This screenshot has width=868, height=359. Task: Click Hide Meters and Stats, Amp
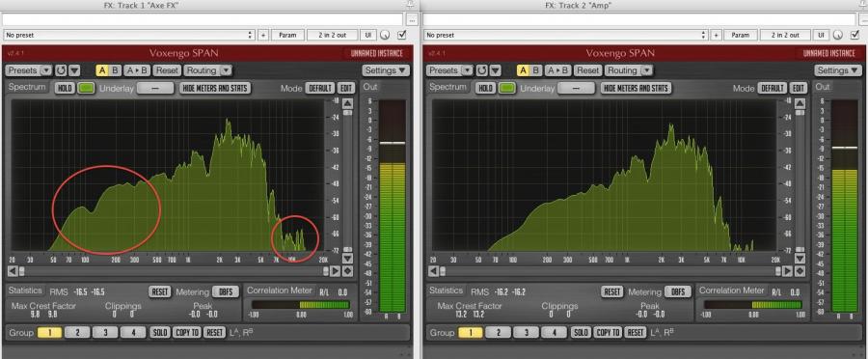pos(636,88)
